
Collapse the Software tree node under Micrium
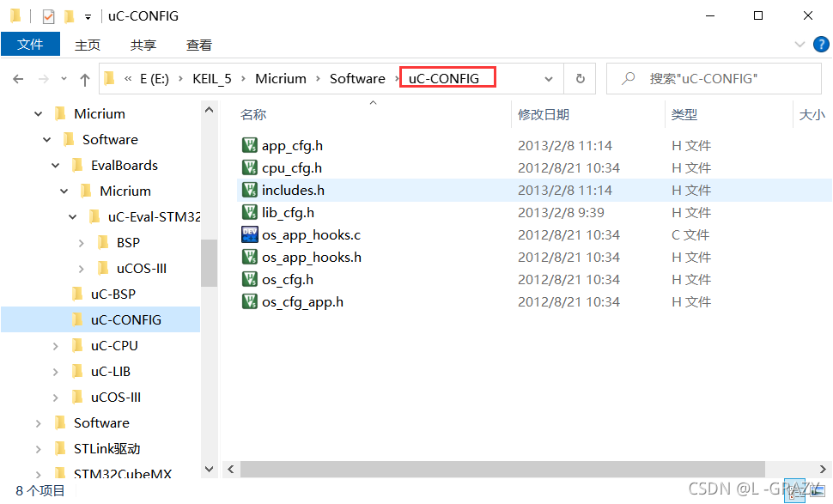46,139
